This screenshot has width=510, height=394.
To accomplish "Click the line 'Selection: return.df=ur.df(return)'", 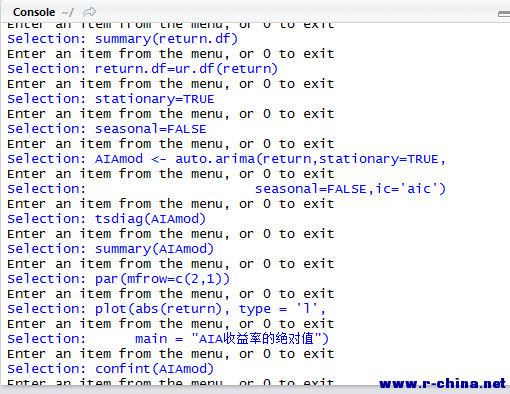I will [x=142, y=69].
